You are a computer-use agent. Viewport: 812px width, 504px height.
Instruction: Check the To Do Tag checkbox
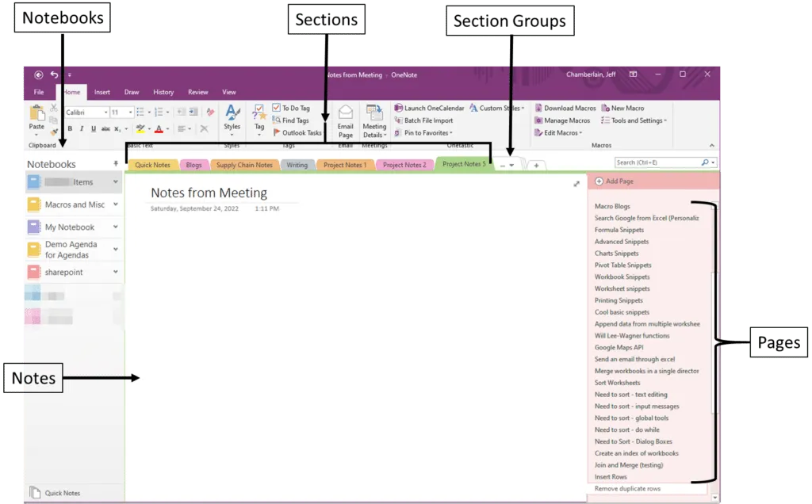point(277,108)
